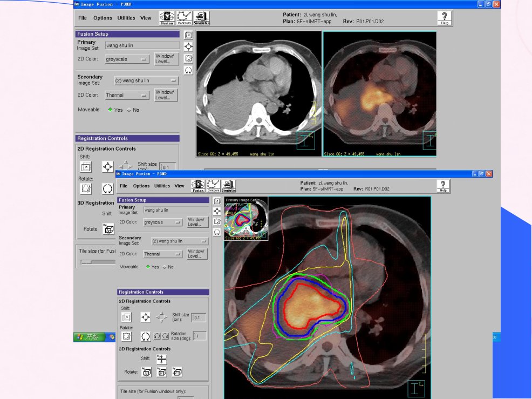Open Utilities menu in the front window

tap(162, 186)
